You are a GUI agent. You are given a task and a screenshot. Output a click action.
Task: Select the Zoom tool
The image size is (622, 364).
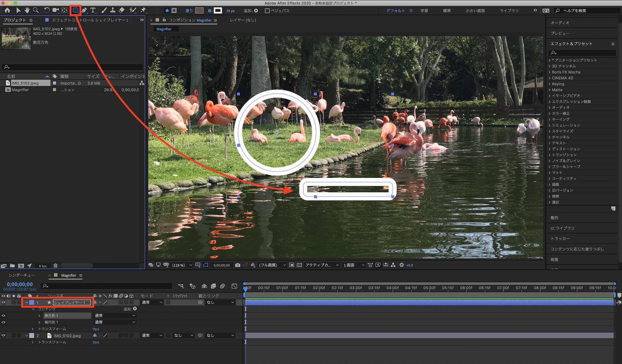click(36, 10)
